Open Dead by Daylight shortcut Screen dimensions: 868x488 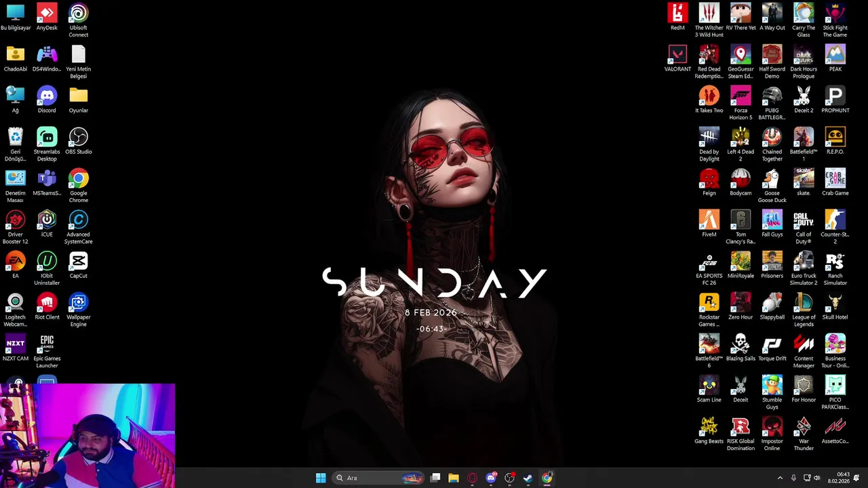(709, 144)
